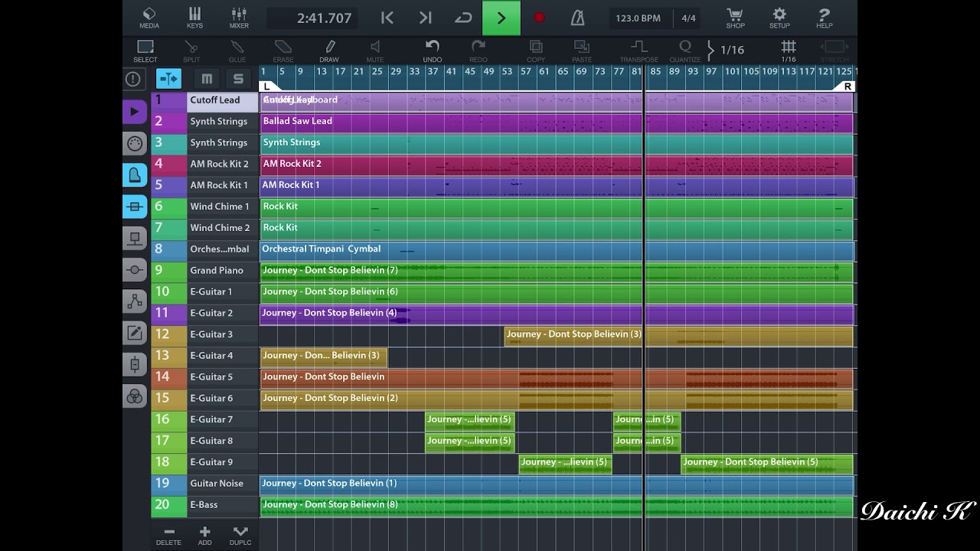Select the Draw pencil tool

(329, 51)
